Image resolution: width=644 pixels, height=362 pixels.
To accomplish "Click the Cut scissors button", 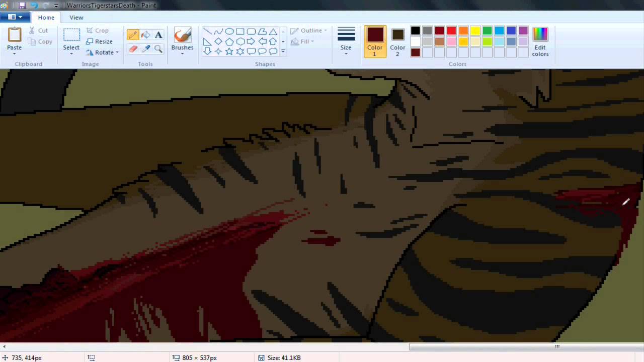I will point(38,31).
